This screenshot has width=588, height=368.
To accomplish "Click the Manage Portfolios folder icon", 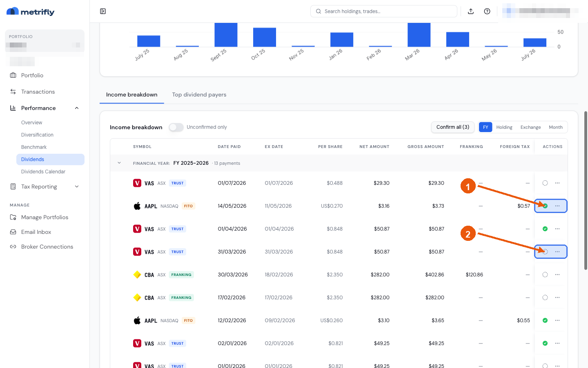I will [13, 217].
